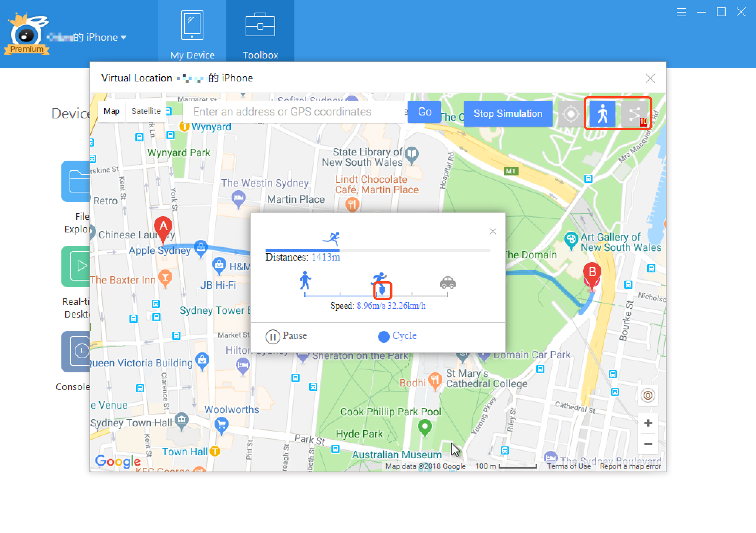Click the satellite view toggle icon
Image resolution: width=756 pixels, height=533 pixels.
[x=145, y=111]
